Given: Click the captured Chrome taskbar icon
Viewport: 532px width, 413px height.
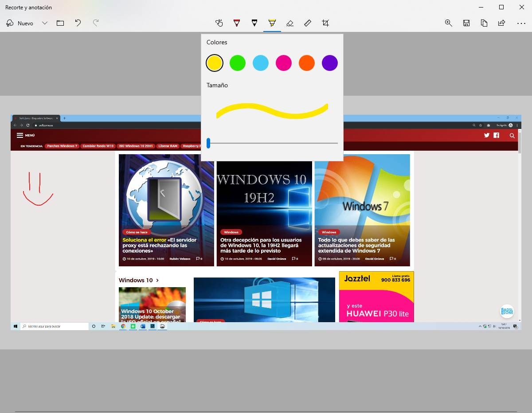Looking at the screenshot, I should tap(123, 326).
